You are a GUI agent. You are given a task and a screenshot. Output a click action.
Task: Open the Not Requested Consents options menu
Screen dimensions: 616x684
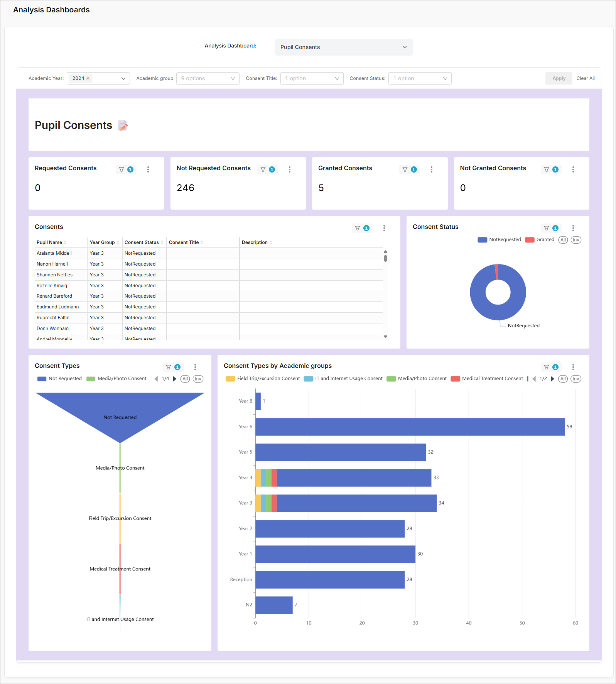[290, 169]
